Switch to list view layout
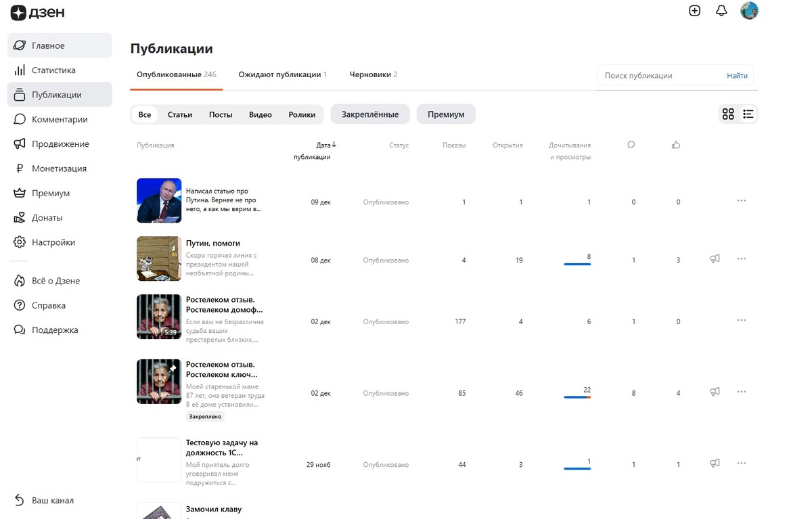 tap(748, 114)
